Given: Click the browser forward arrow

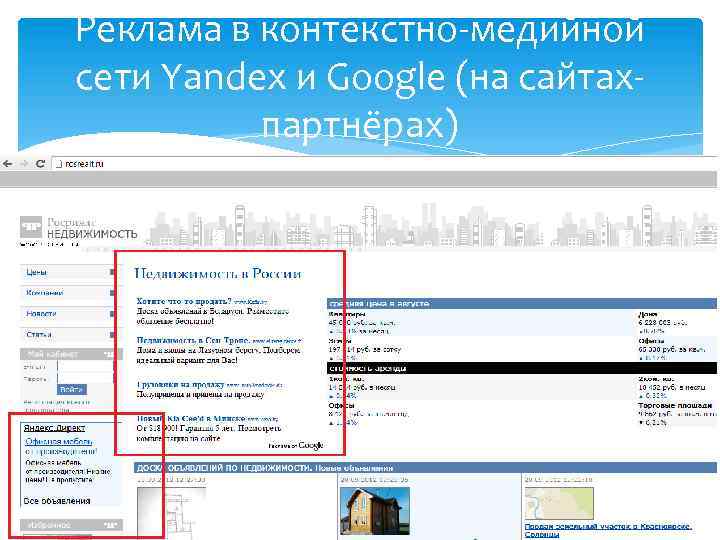Looking at the screenshot, I should tap(24, 163).
